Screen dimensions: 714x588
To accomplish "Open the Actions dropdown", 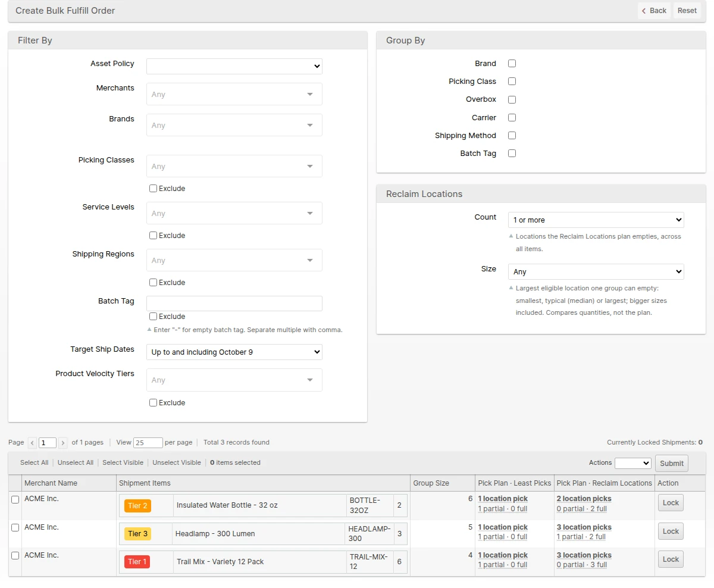I will pos(633,463).
